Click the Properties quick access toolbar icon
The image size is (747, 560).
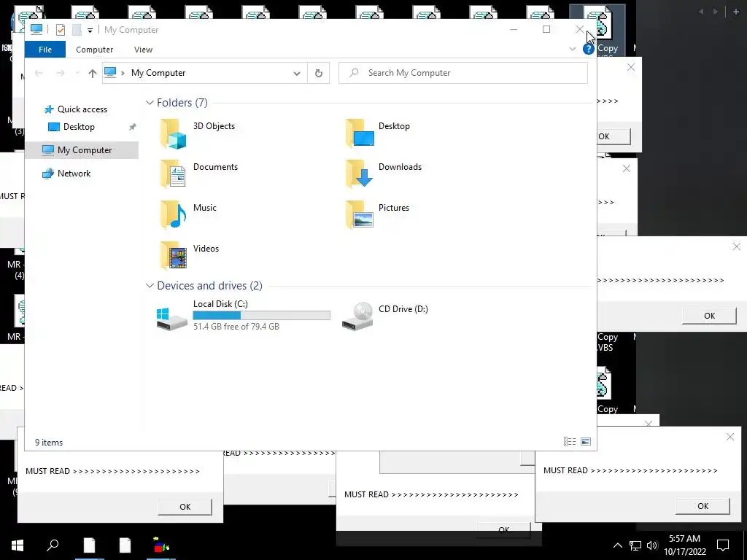[61, 30]
